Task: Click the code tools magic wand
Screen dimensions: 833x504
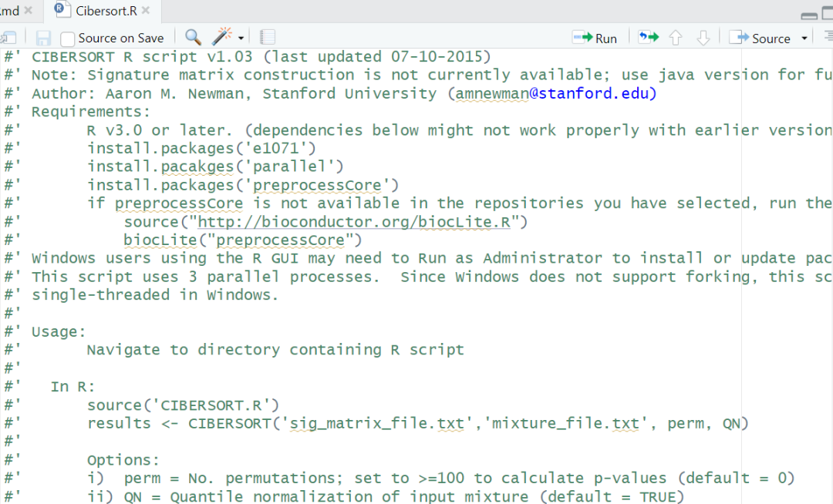Action: click(x=222, y=37)
